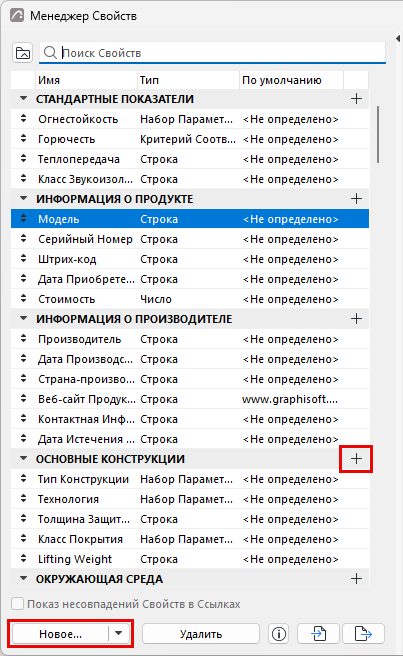The width and height of the screenshot is (403, 656).
Task: Click the www.graphisoft default value
Action: (290, 399)
